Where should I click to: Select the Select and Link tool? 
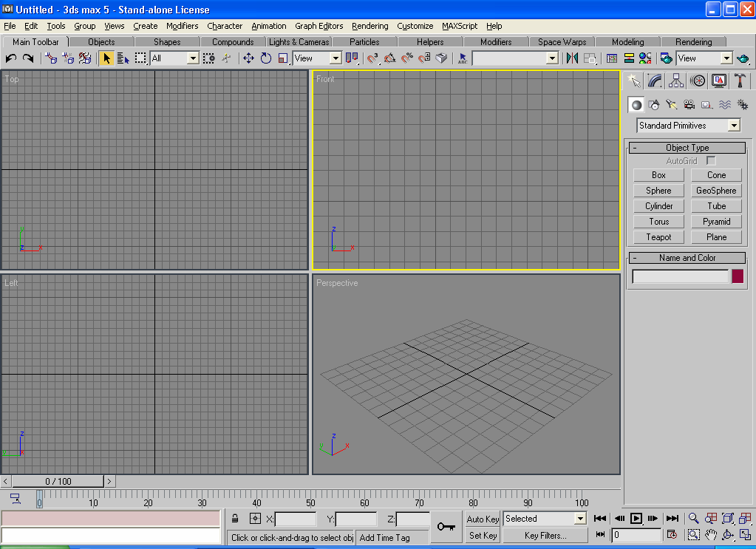[x=51, y=58]
